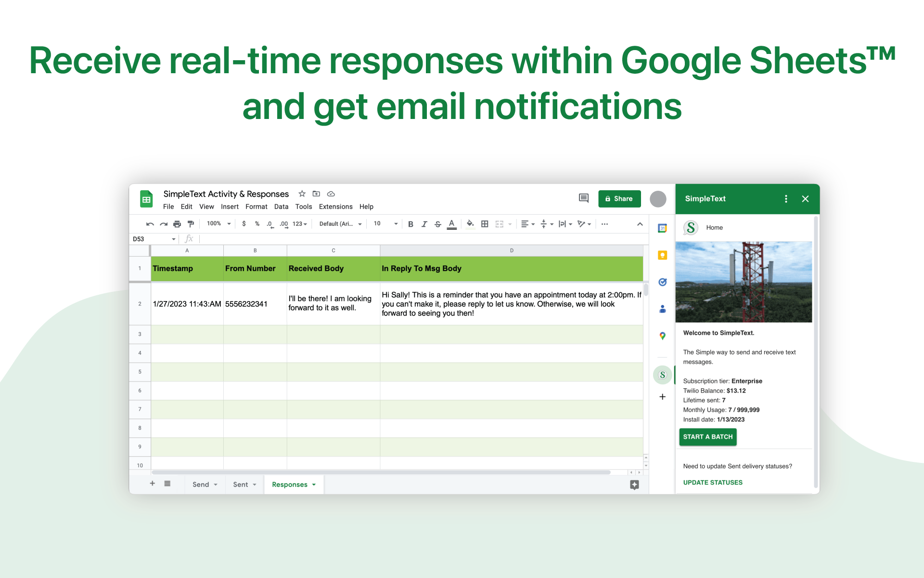Open text wrapping dropdown
The image size is (924, 578).
(565, 224)
